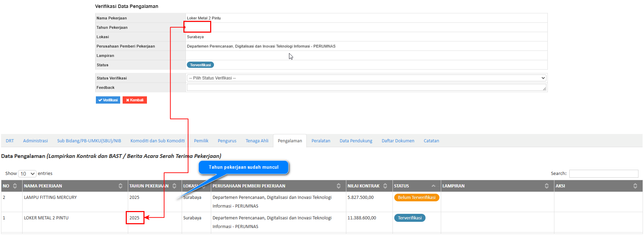Sort by Nilai Kontrak column icon

[385, 186]
